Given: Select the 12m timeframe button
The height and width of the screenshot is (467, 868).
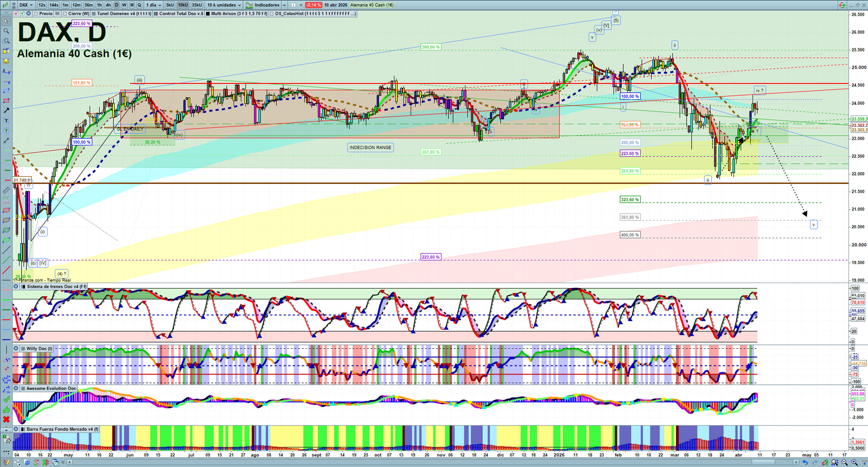Looking at the screenshot, I should point(76,5).
